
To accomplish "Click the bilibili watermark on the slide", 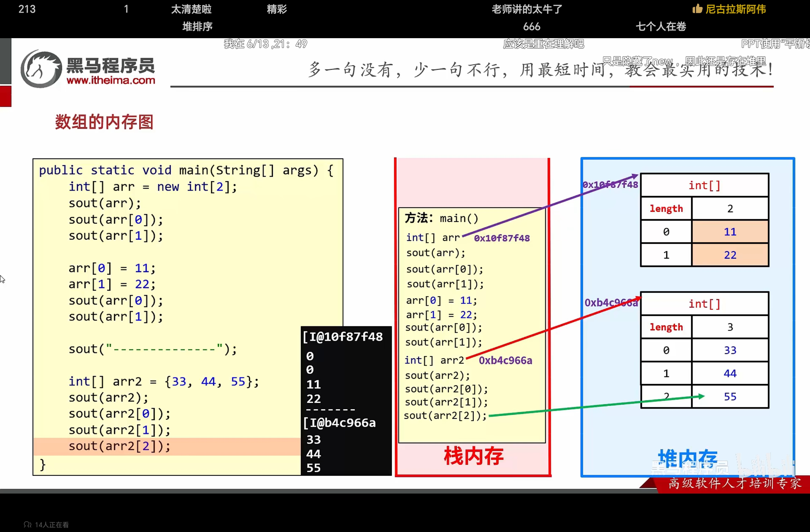I will (766, 465).
